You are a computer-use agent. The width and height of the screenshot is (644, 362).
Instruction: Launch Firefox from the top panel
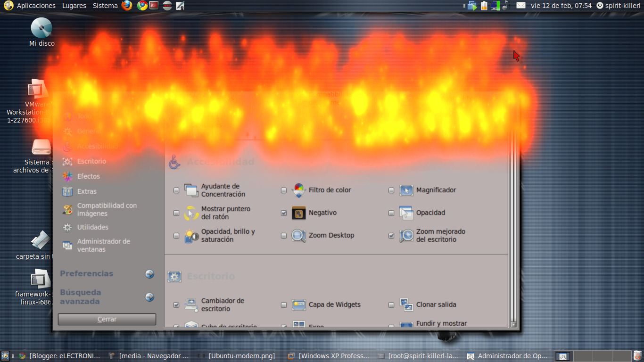[x=127, y=5]
